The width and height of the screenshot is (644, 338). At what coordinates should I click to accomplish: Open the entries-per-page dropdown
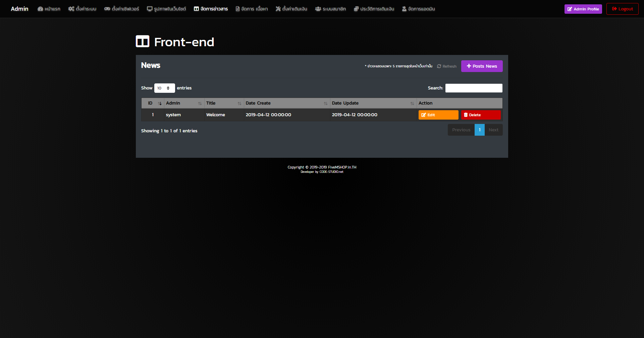click(x=164, y=88)
